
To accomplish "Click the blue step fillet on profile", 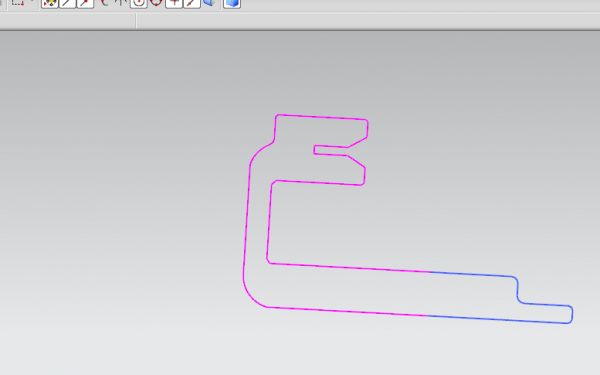I will pos(518,290).
